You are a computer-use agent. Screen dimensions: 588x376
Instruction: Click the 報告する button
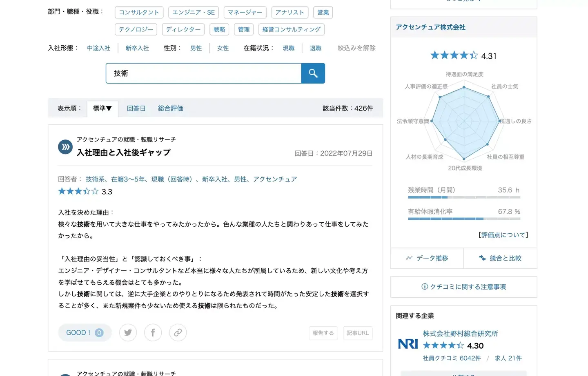coord(323,333)
